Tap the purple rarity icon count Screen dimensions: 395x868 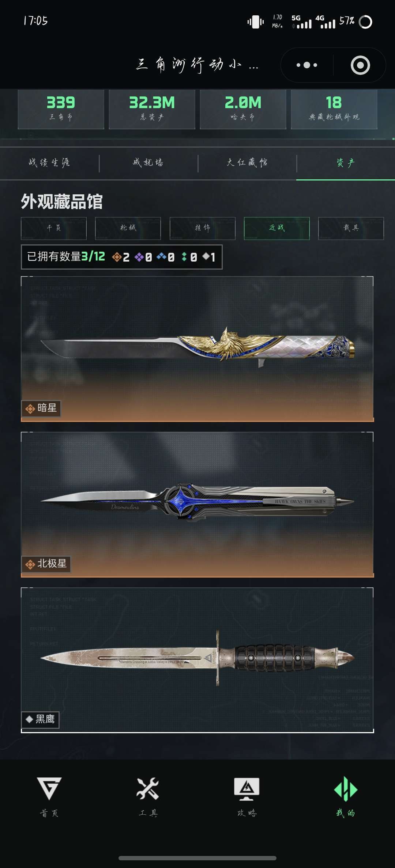143,257
